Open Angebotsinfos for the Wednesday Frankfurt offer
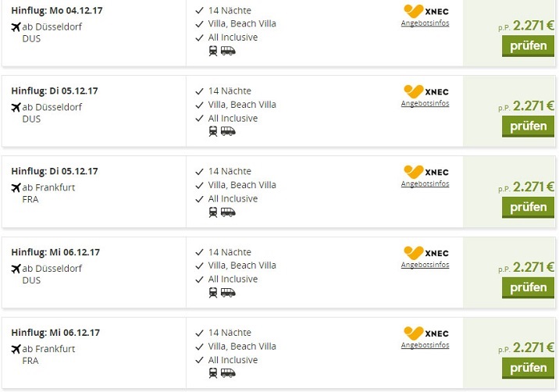Image resolution: width=559 pixels, height=392 pixels. point(425,344)
